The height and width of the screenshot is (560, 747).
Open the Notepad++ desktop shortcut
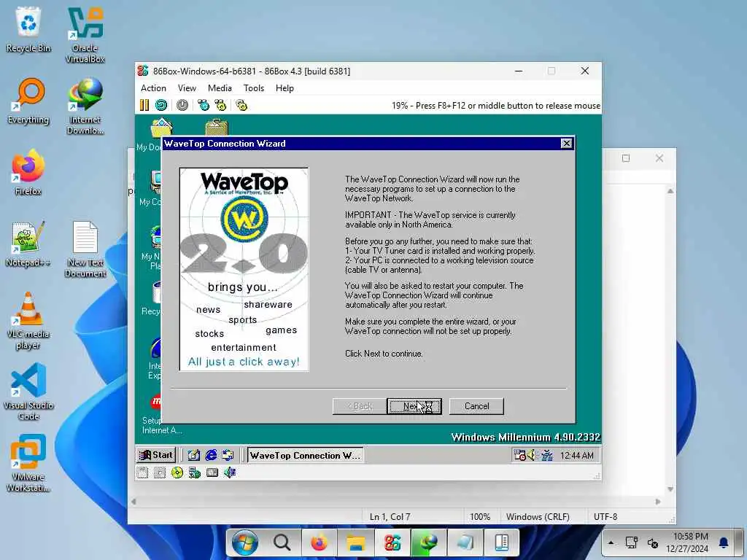tap(28, 244)
